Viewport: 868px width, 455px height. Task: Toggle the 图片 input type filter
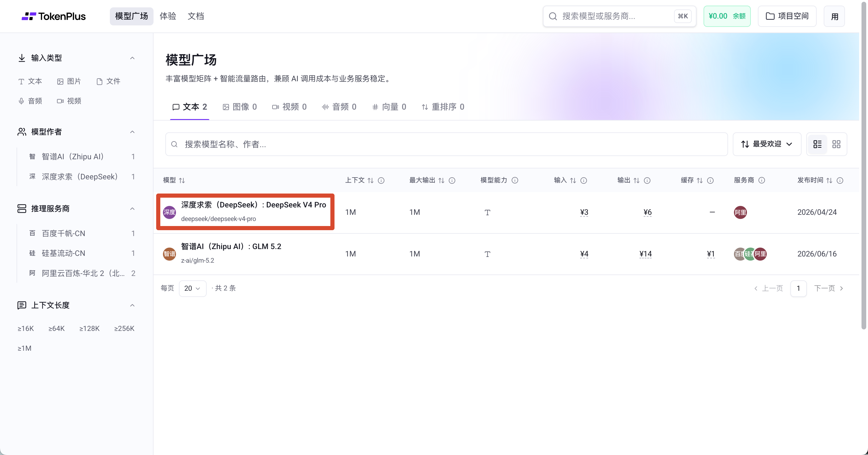pos(69,81)
